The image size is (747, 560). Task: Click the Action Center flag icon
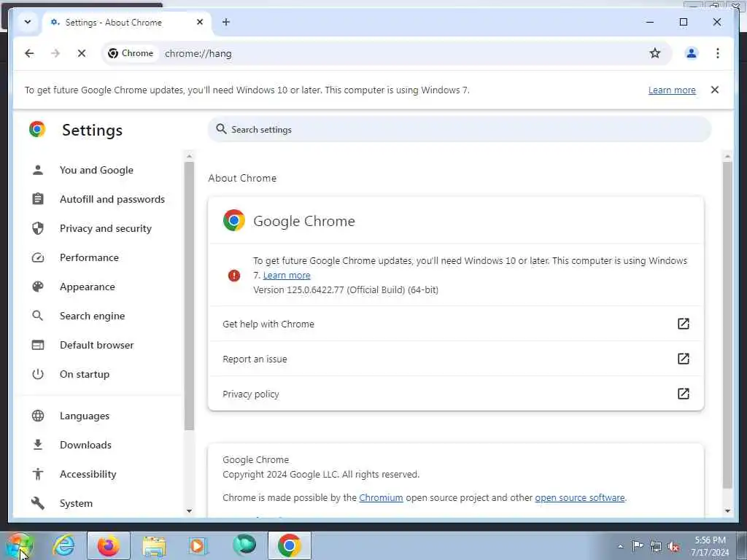point(638,546)
